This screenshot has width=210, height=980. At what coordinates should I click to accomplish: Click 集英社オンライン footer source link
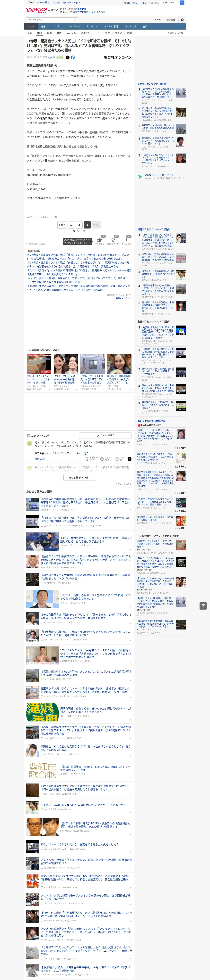click(123, 298)
